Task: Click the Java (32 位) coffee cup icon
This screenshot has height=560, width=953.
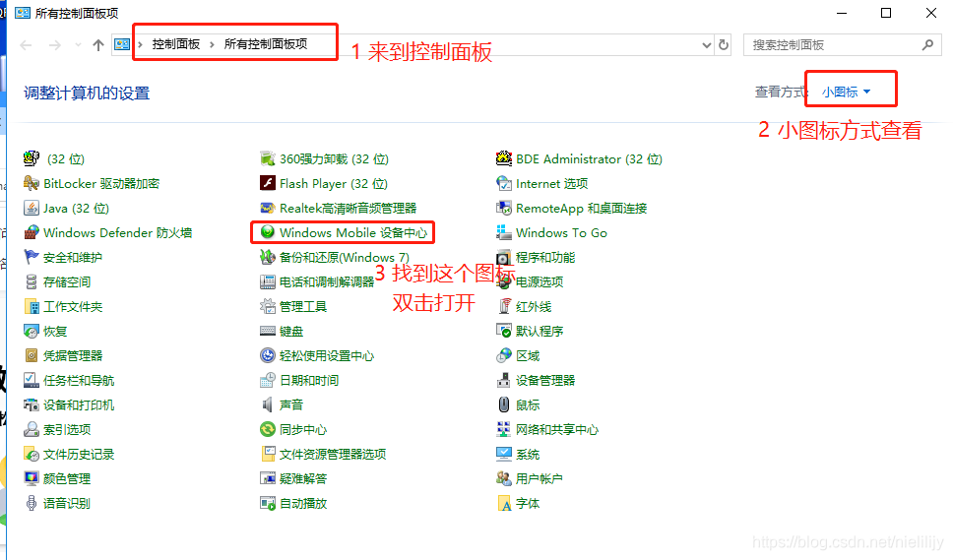Action: pos(31,209)
